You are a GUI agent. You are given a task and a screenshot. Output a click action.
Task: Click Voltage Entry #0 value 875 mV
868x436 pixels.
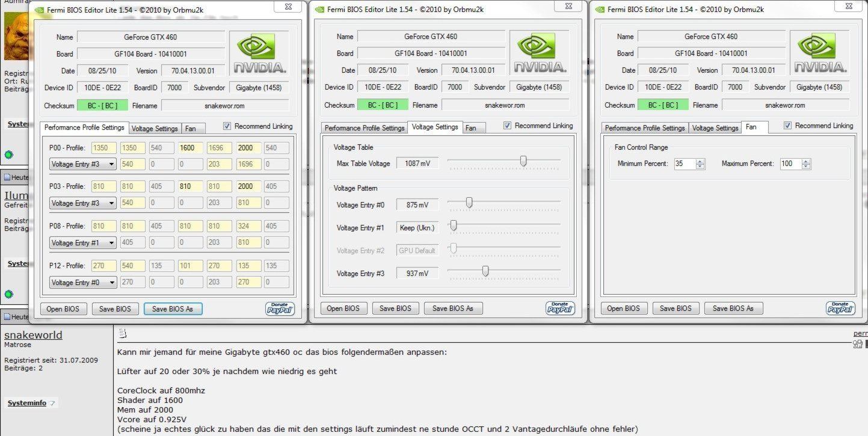(417, 205)
